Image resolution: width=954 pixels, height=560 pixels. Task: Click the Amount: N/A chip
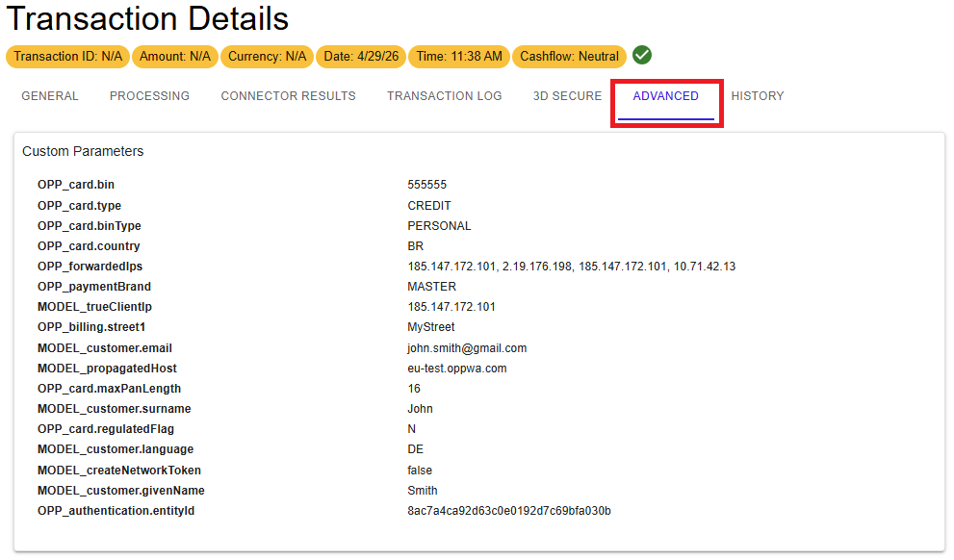click(175, 57)
